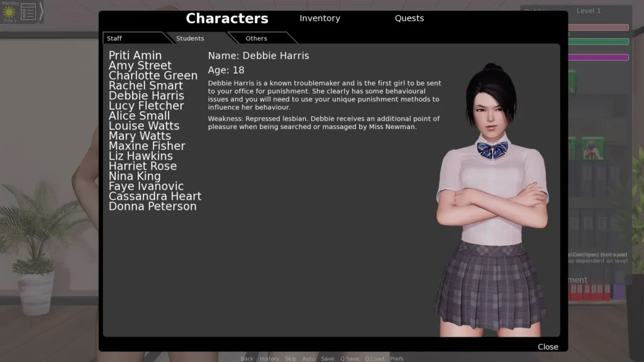Open the checklist menu icon
Viewport: 644px width, 362px height.
[x=28, y=12]
